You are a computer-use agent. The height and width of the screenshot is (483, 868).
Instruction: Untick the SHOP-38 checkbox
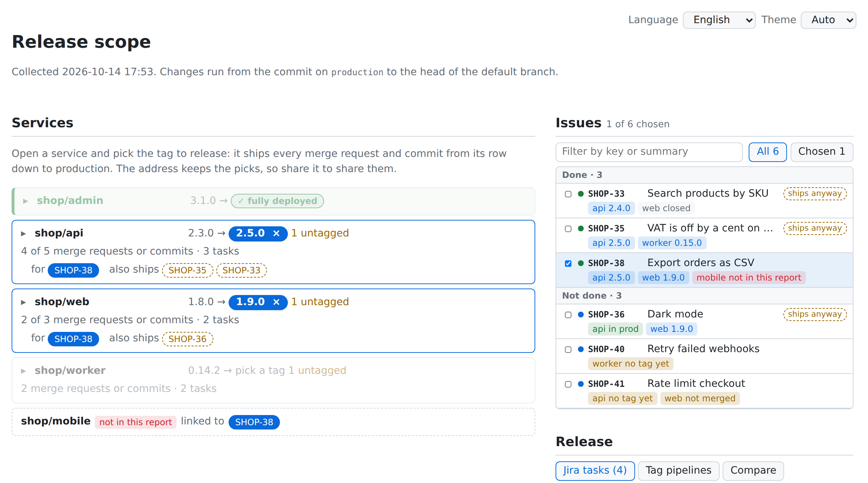[x=568, y=264]
